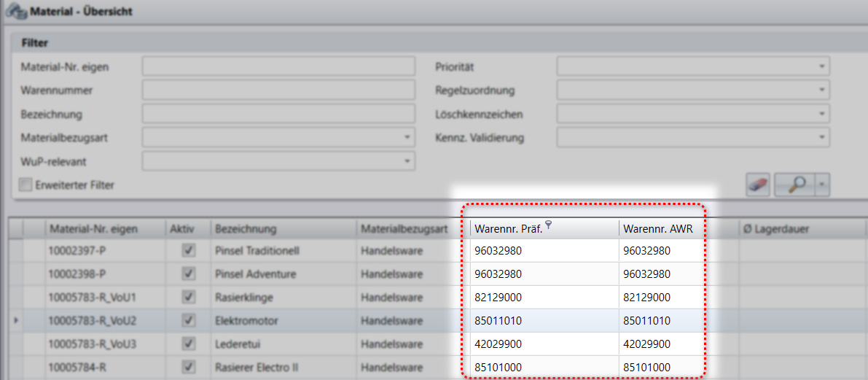Click filter icon in Warennr. Präf. header
The width and height of the screenshot is (868, 380).
(548, 226)
